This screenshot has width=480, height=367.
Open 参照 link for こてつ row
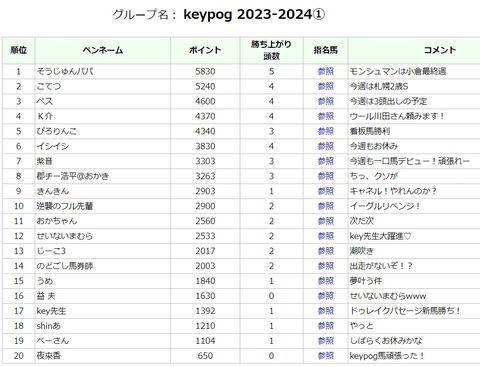click(x=326, y=86)
